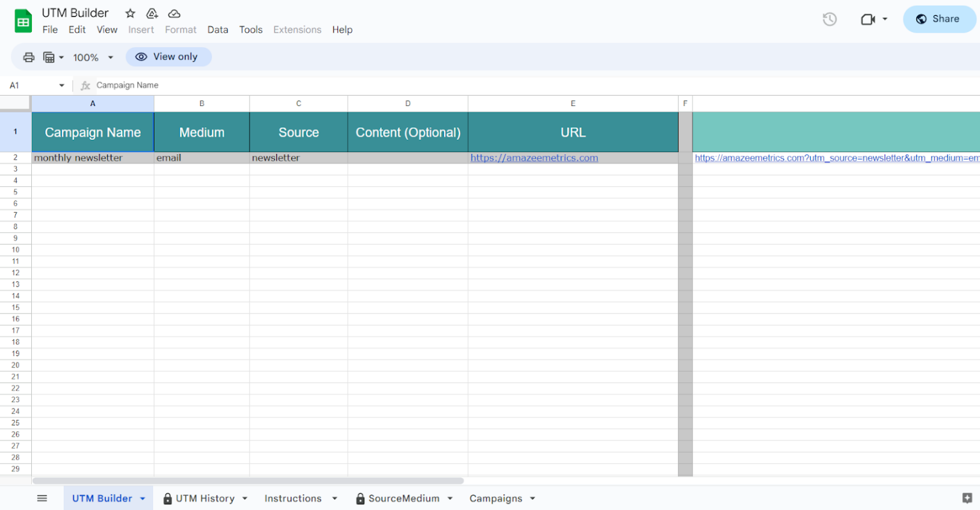Click the green Google Sheets logo

pos(23,20)
